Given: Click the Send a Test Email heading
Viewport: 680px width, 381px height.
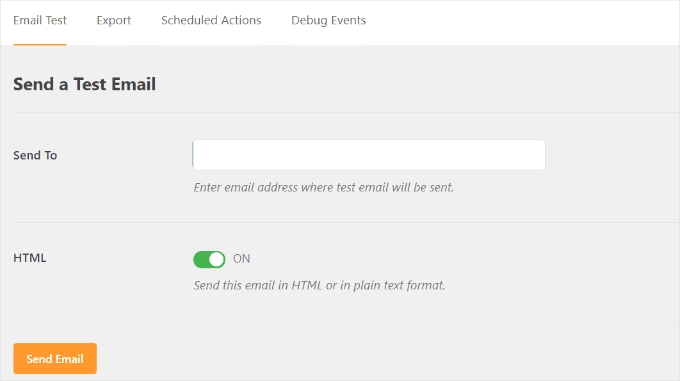Looking at the screenshot, I should tap(84, 84).
